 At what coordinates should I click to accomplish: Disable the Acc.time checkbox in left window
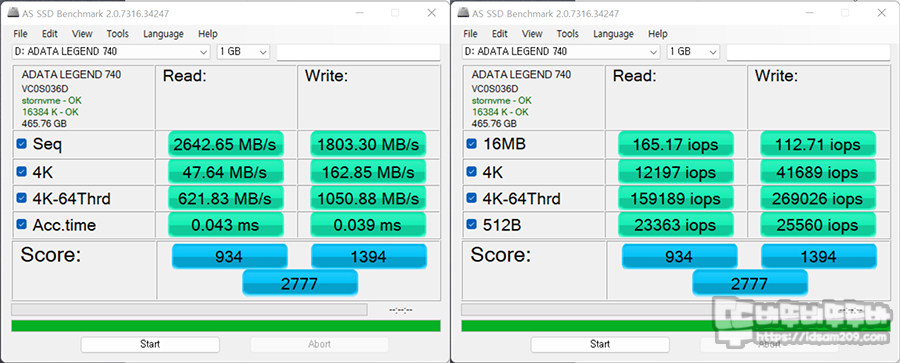click(x=21, y=225)
